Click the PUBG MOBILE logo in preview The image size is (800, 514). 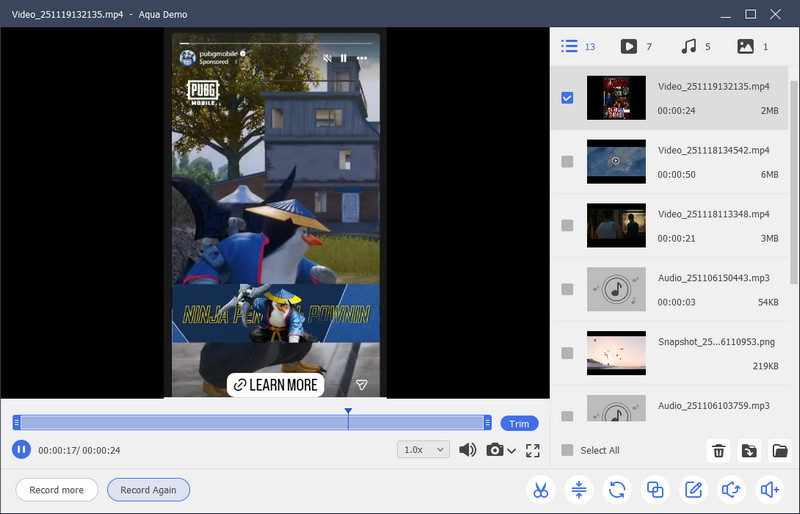tap(203, 92)
